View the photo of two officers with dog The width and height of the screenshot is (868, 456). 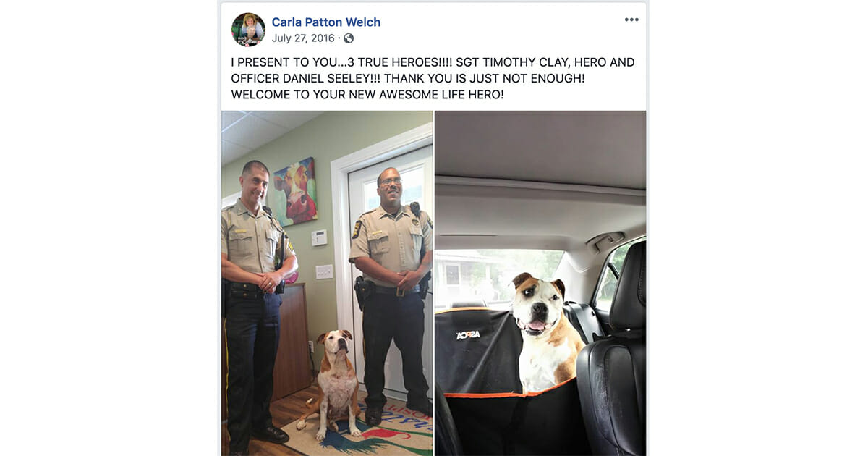[x=327, y=283]
